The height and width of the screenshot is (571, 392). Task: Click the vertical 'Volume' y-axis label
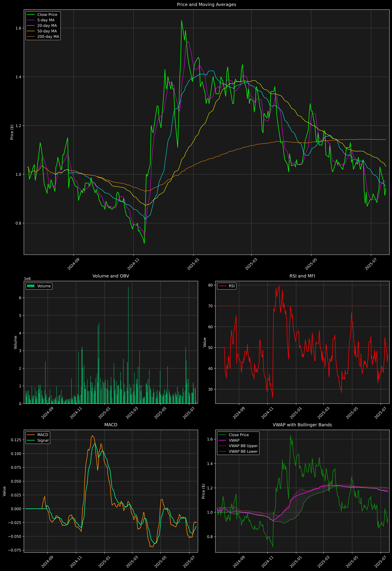(x=15, y=342)
